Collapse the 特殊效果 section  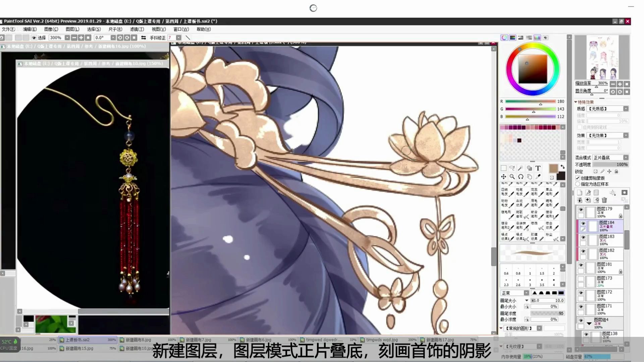tap(576, 102)
